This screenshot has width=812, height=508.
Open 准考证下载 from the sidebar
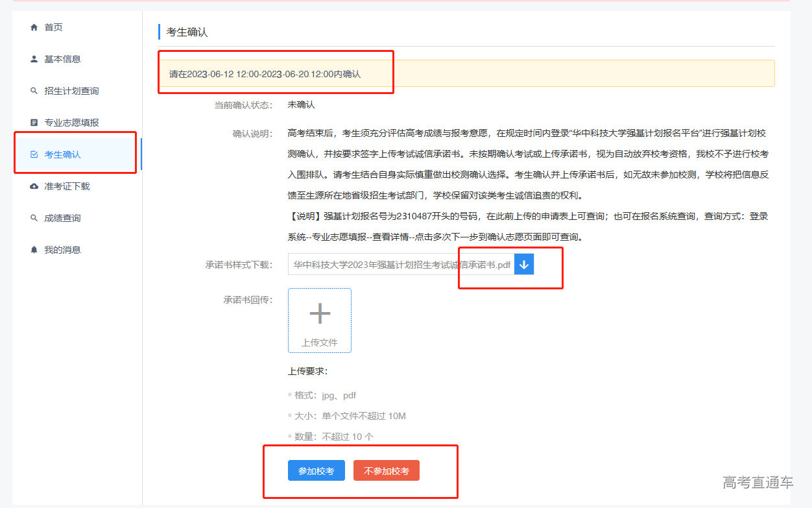point(67,186)
